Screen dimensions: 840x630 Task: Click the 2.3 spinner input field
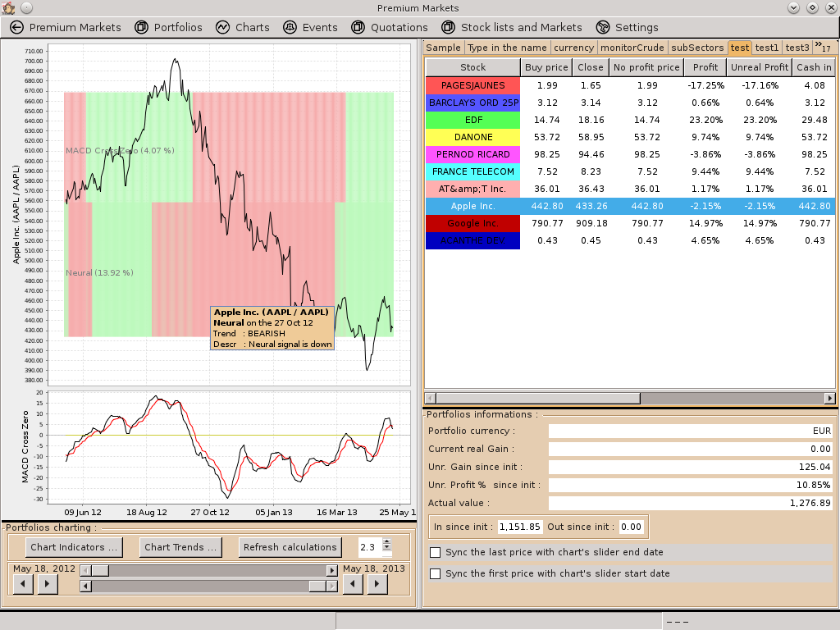[x=370, y=547]
